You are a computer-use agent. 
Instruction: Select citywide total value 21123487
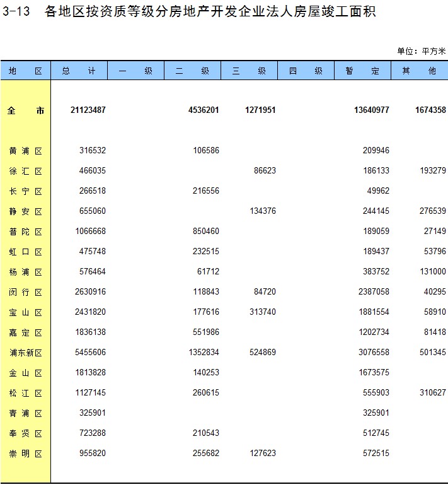point(88,110)
